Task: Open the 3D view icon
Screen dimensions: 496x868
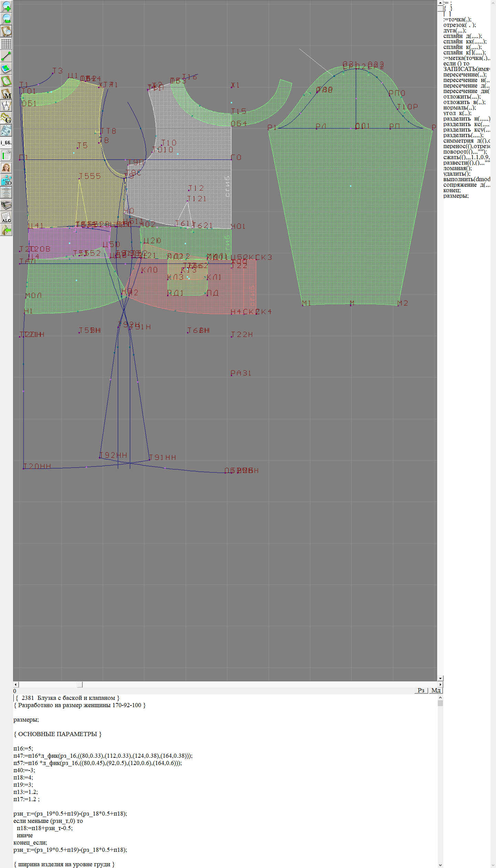Action: pyautogui.click(x=6, y=180)
